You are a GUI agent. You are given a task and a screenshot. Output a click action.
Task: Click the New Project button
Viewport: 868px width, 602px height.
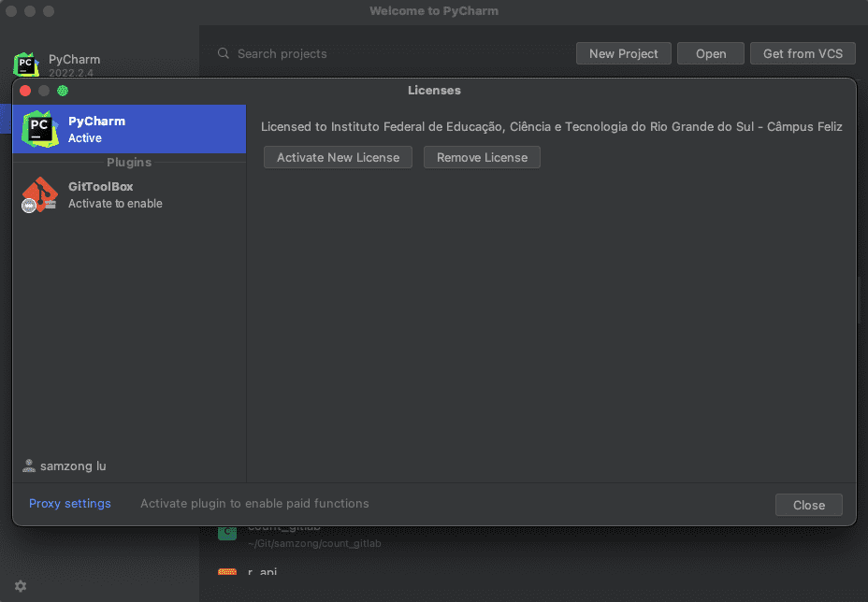click(623, 53)
